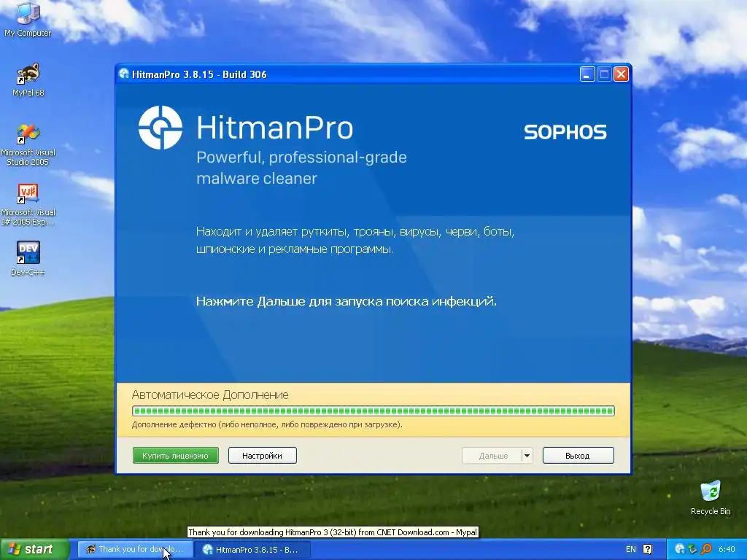Viewport: 747px width, 560px height.
Task: Click the SOPHOS logo
Action: pyautogui.click(x=565, y=132)
